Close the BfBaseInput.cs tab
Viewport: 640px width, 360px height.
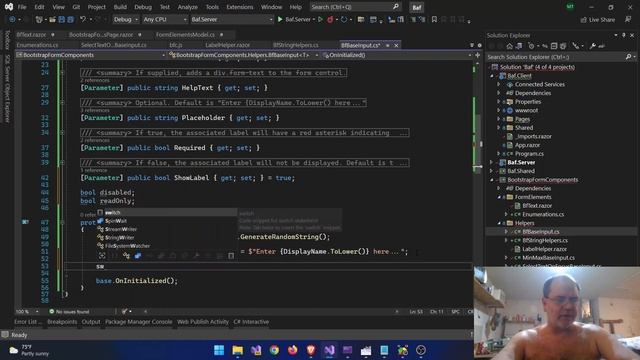tap(396, 45)
